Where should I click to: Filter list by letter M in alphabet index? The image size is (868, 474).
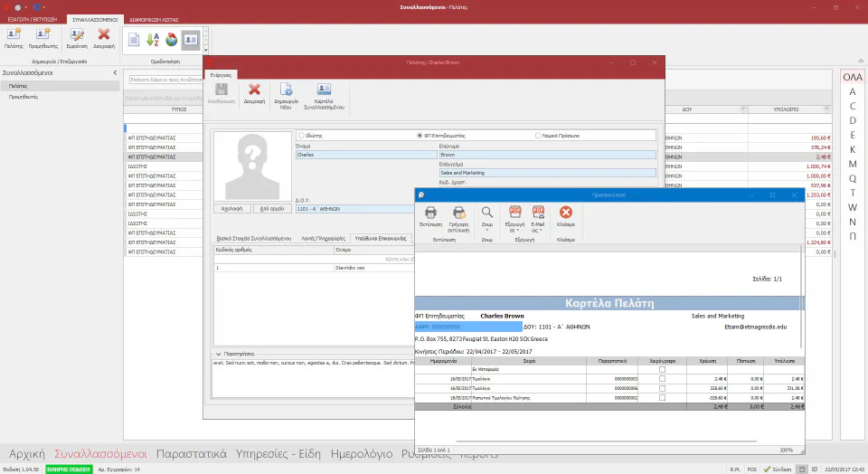tap(853, 164)
